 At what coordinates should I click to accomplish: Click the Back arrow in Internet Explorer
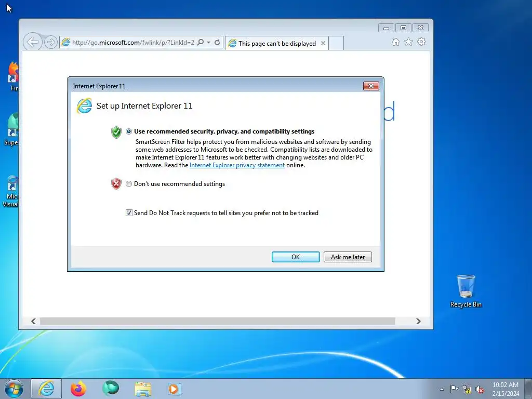click(x=33, y=42)
